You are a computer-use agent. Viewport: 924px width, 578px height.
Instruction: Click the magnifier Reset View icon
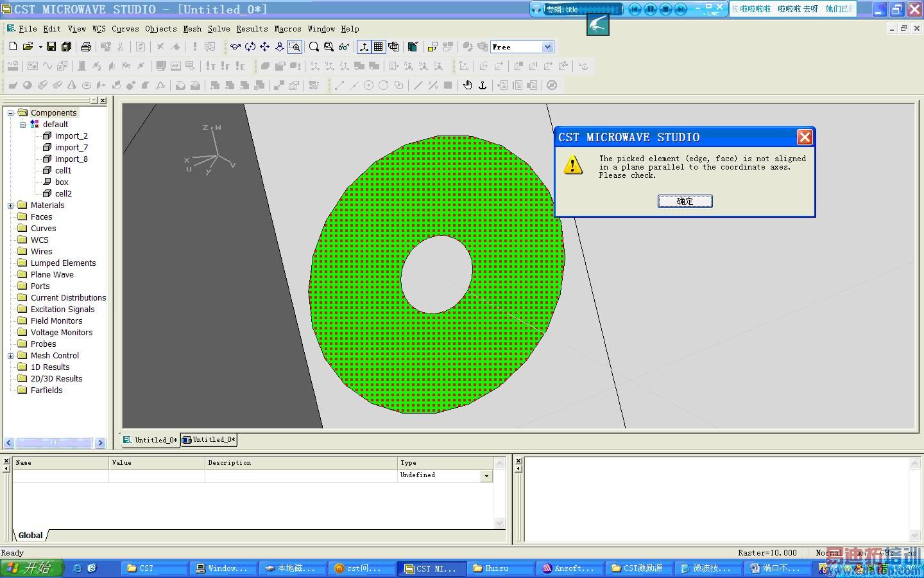(314, 46)
